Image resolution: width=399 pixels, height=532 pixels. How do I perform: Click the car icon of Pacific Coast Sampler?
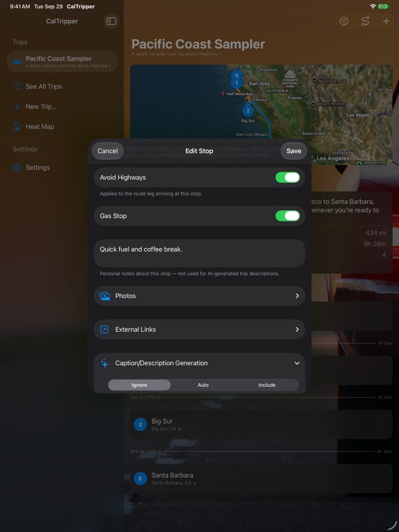click(x=17, y=61)
